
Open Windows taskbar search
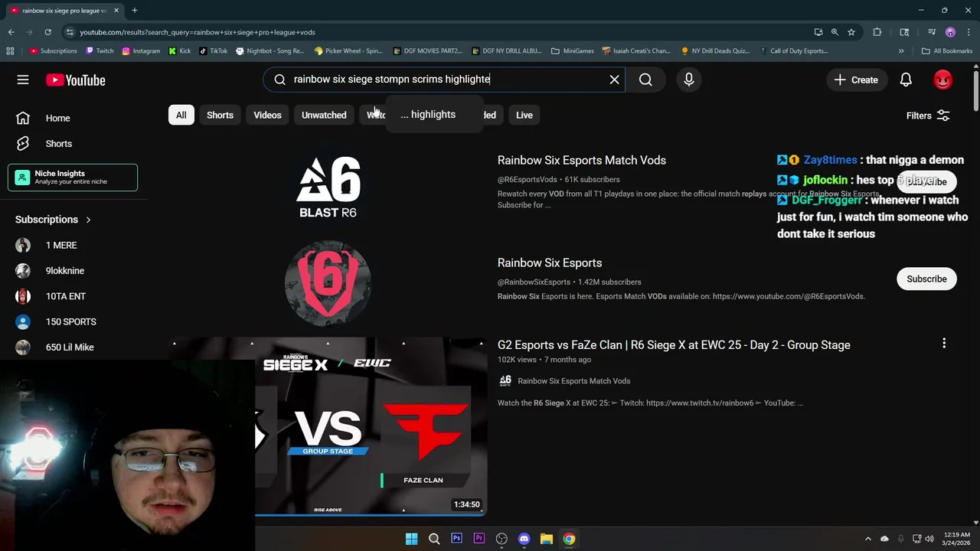(434, 539)
